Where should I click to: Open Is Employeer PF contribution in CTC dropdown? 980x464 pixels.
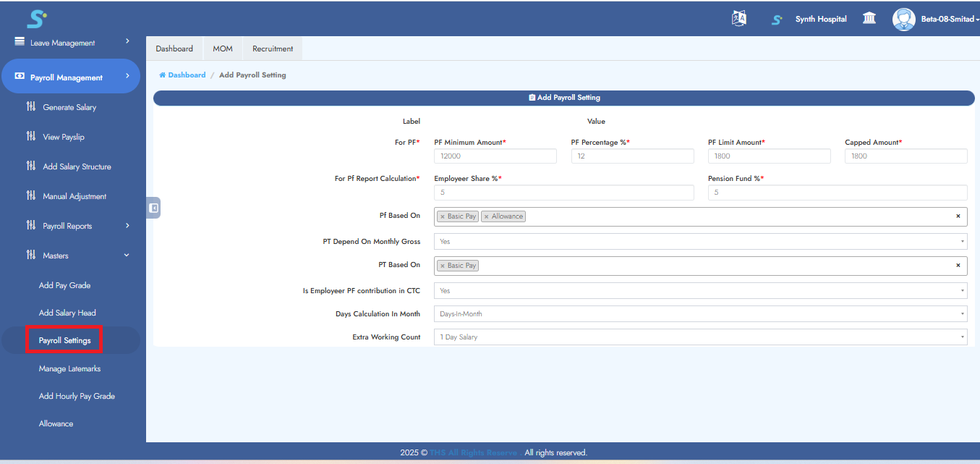(700, 291)
